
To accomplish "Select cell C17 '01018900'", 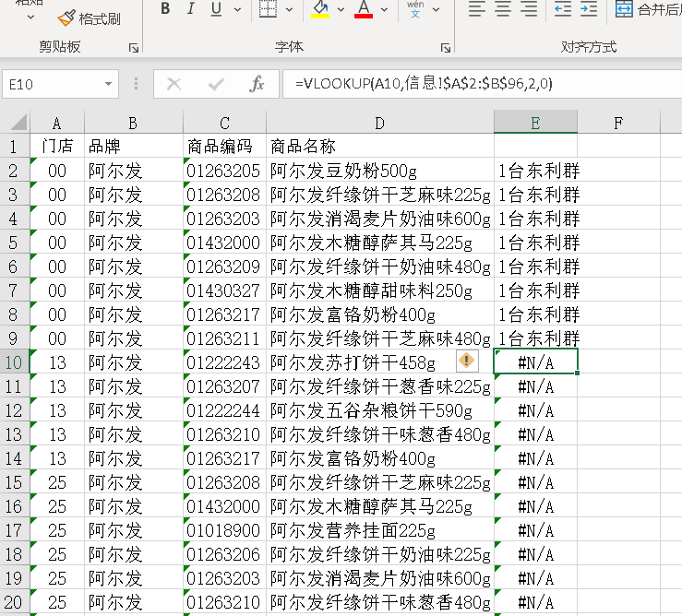I will point(224,530).
